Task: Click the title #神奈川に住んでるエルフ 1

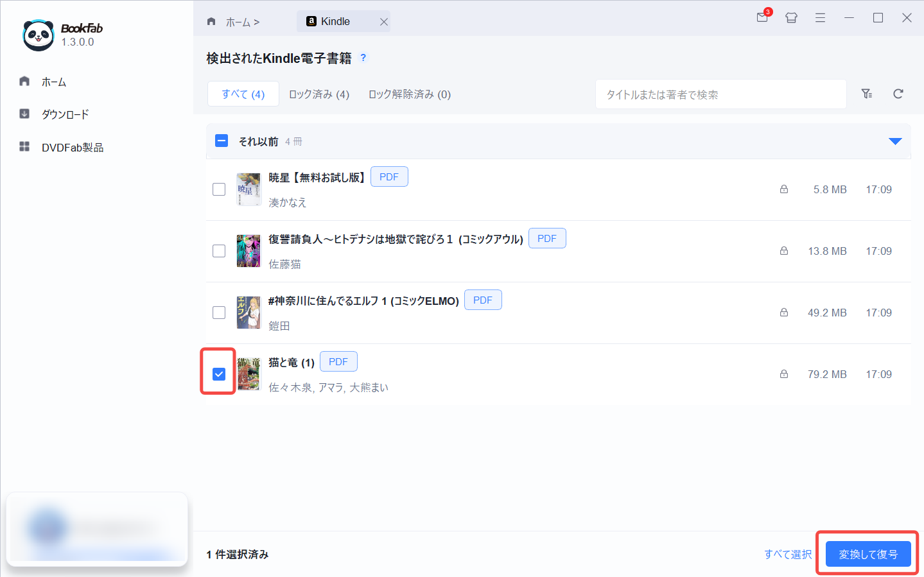Action: click(363, 300)
